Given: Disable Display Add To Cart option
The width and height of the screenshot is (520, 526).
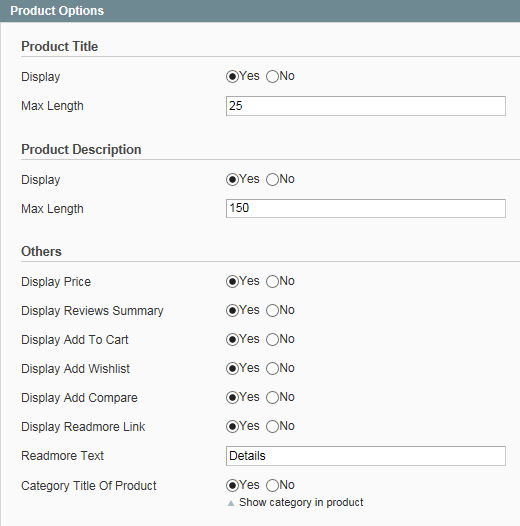Looking at the screenshot, I should 272,339.
